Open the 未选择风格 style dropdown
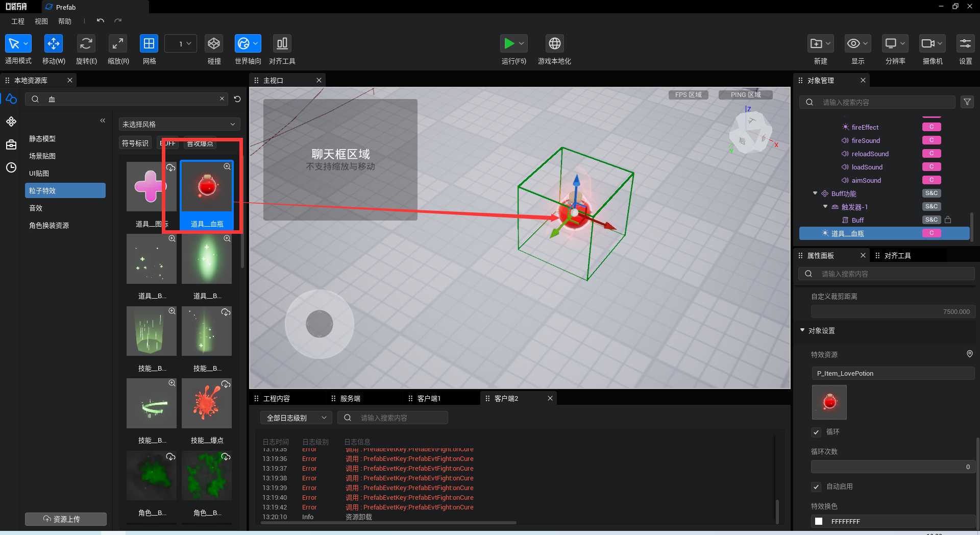This screenshot has width=980, height=535. (x=179, y=124)
